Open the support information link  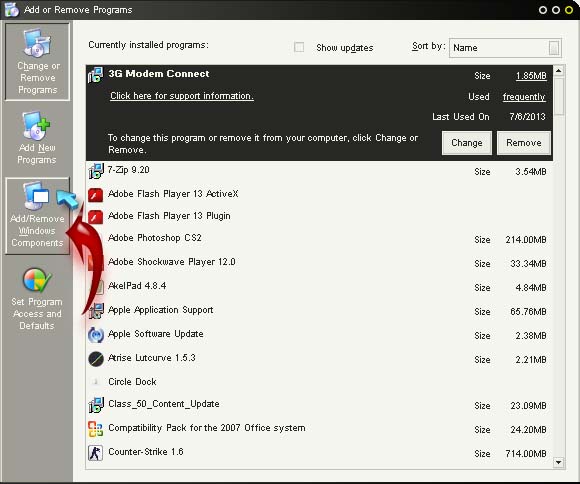(x=182, y=96)
